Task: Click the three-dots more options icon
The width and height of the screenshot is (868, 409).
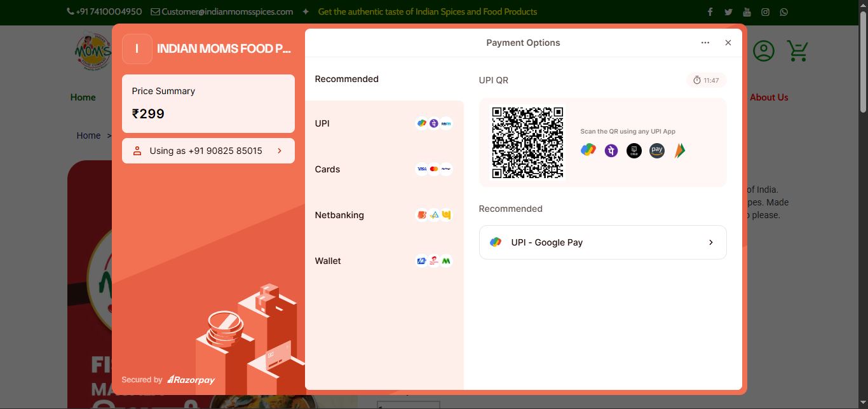Action: click(x=705, y=43)
